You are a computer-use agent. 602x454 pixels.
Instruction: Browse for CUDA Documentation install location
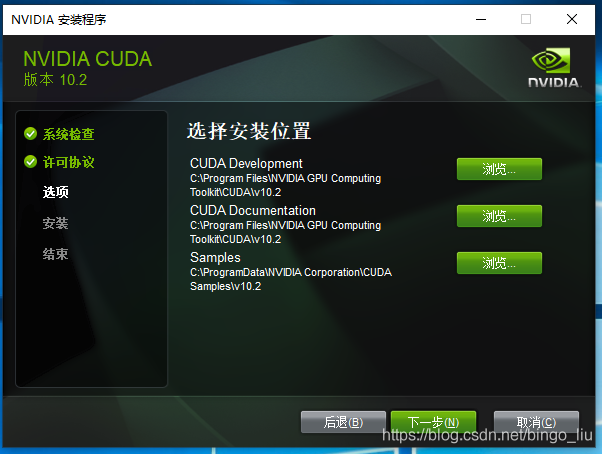(x=499, y=216)
